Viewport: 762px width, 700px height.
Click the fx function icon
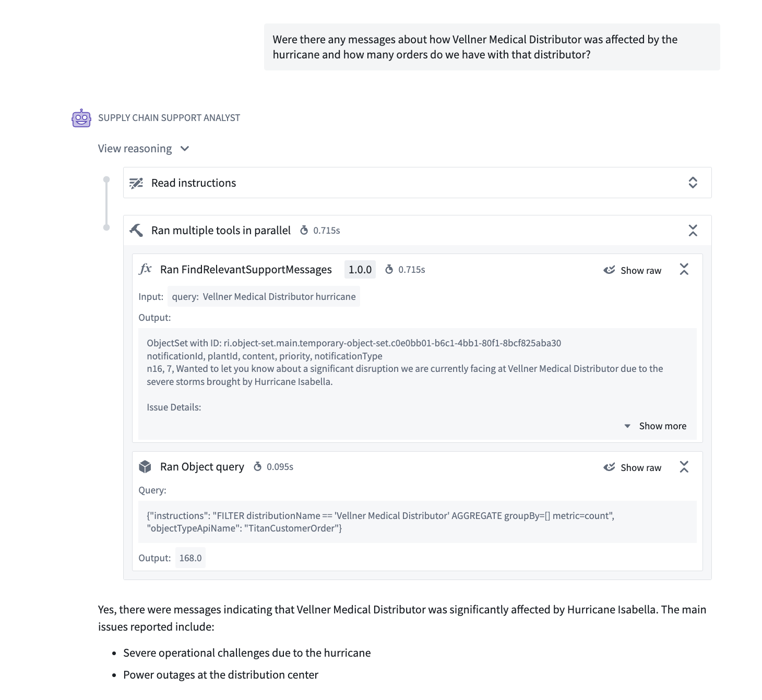pos(145,269)
